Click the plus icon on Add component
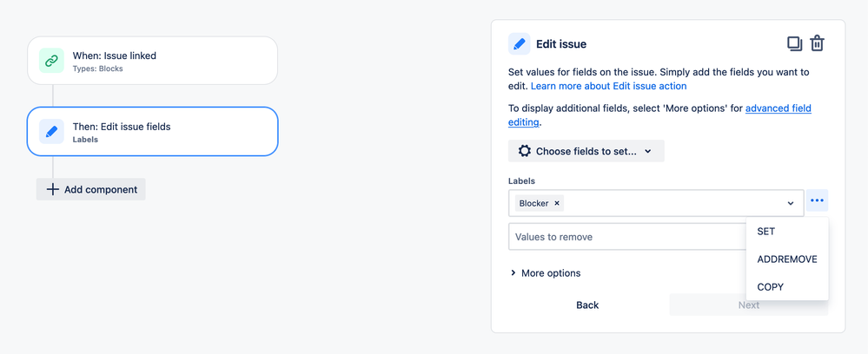 click(x=52, y=189)
